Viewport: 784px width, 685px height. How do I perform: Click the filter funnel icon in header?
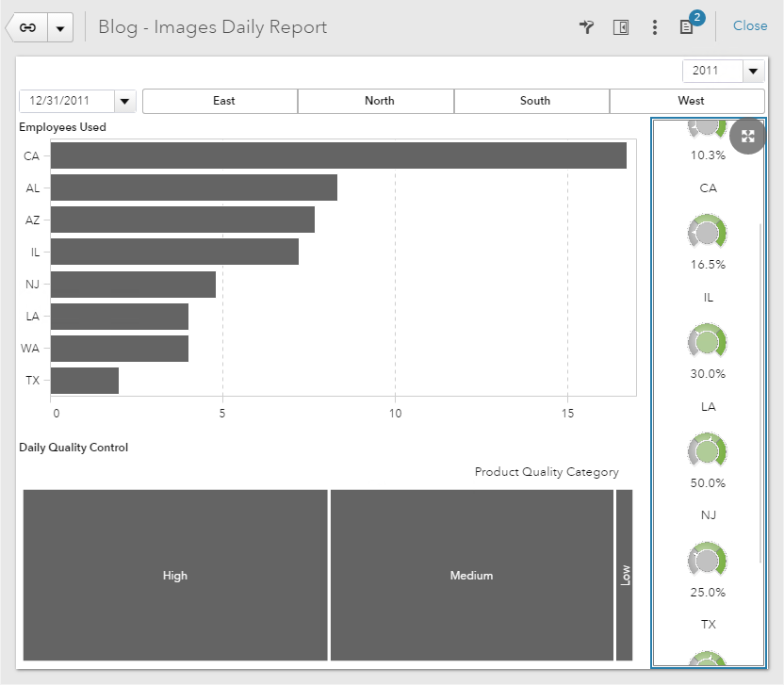click(586, 27)
